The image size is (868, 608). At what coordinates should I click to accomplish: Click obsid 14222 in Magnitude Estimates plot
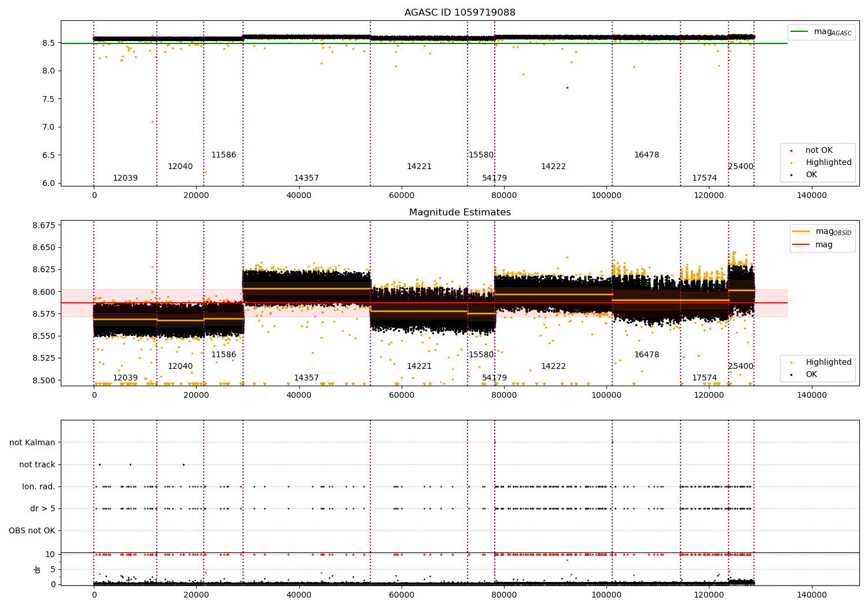pyautogui.click(x=553, y=367)
